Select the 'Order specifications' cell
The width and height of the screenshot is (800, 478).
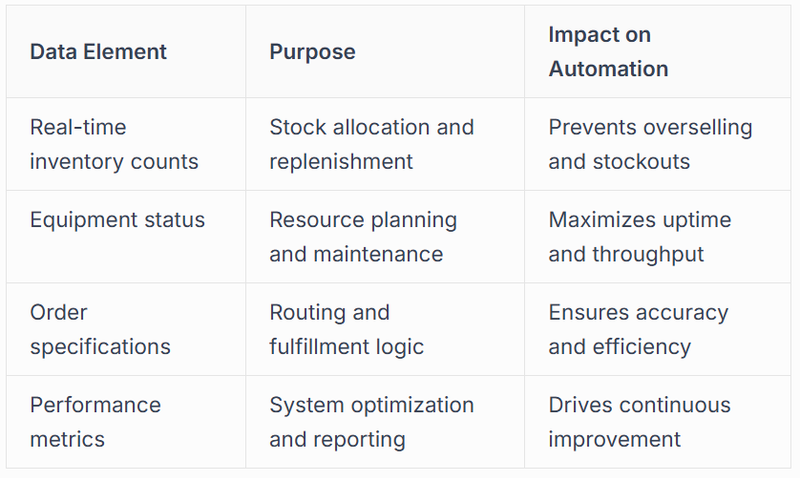tap(100, 329)
